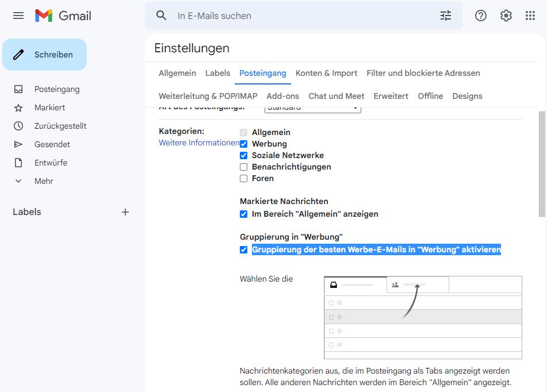Click the Schreiben compose button
The image size is (547, 392).
click(45, 55)
